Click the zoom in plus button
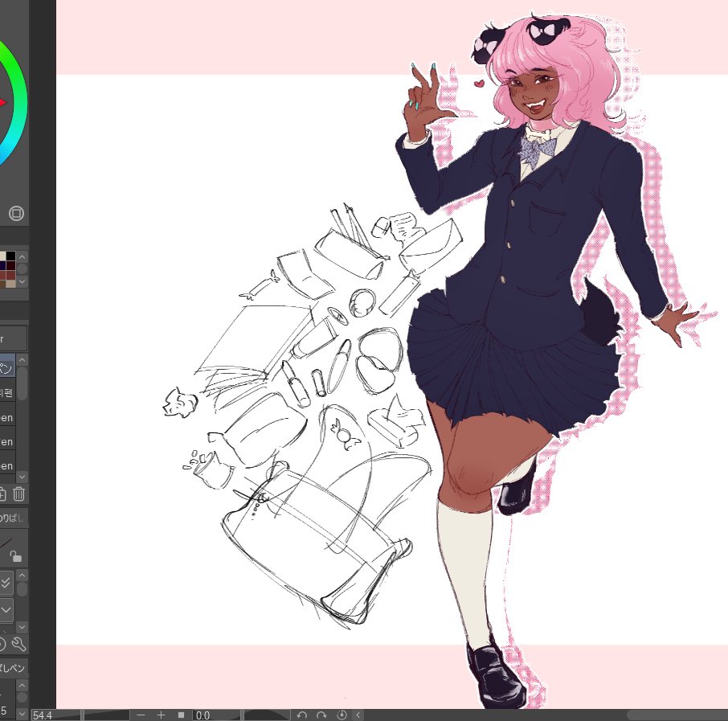728x721 pixels. tap(161, 715)
